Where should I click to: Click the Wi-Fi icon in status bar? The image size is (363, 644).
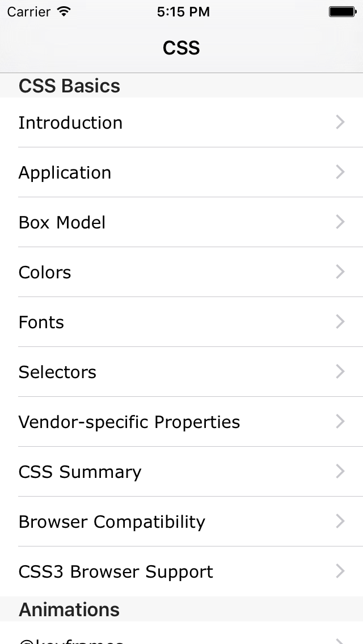[x=64, y=11]
